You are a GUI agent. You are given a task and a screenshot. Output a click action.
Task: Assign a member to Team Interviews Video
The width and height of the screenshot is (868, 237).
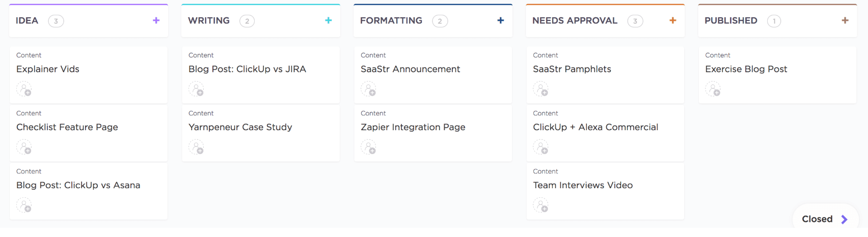540,205
